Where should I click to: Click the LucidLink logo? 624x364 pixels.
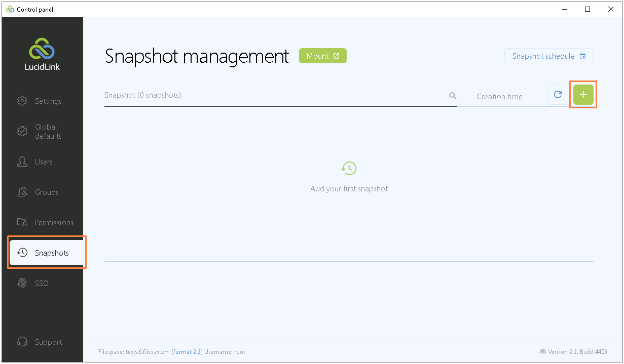(42, 55)
